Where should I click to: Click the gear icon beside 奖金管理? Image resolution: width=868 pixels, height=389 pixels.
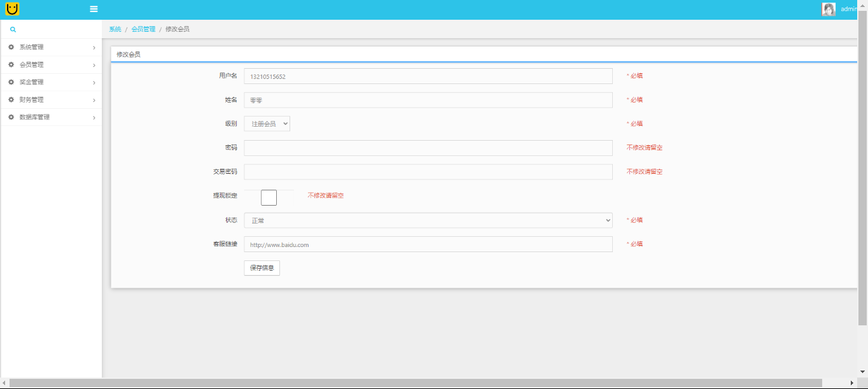(11, 82)
